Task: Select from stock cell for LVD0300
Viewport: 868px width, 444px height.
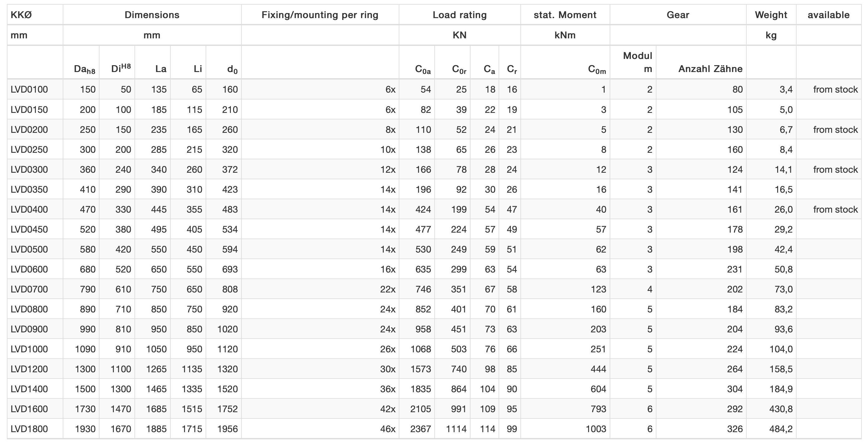Action: tap(835, 169)
